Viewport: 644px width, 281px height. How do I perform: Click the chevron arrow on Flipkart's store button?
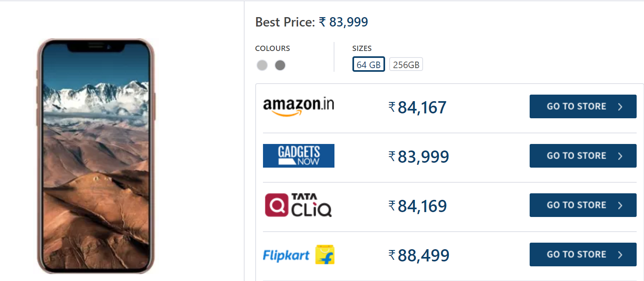620,255
